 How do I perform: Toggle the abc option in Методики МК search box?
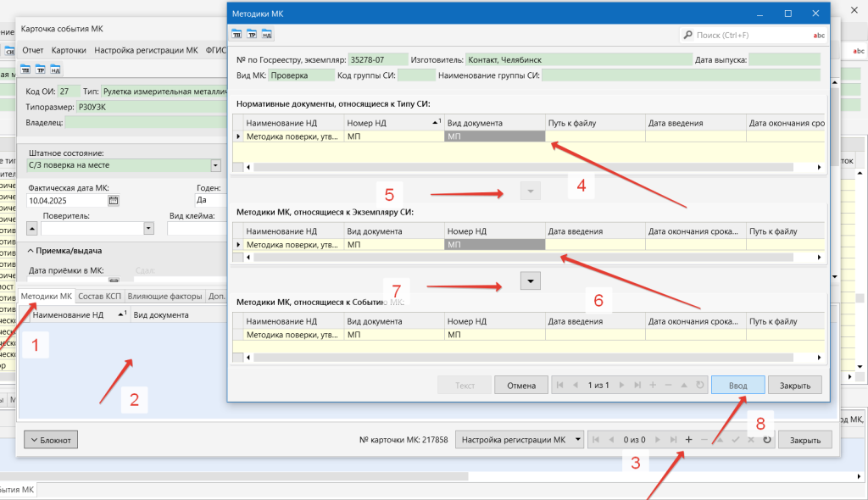point(819,36)
